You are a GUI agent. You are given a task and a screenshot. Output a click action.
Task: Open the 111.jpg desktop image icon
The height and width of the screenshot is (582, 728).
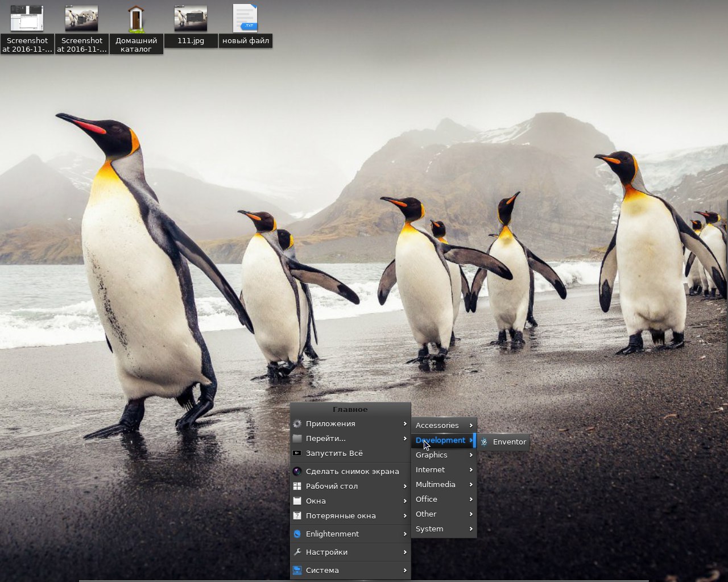pyautogui.click(x=191, y=19)
